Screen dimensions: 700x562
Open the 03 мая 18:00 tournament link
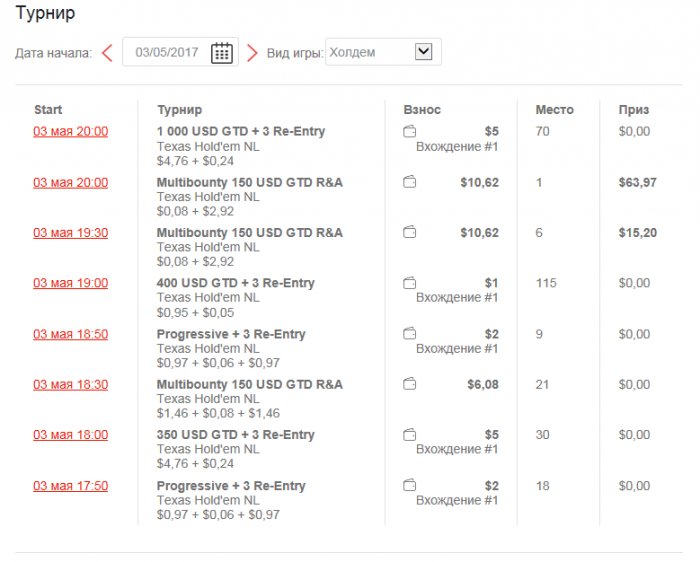pyautogui.click(x=71, y=435)
